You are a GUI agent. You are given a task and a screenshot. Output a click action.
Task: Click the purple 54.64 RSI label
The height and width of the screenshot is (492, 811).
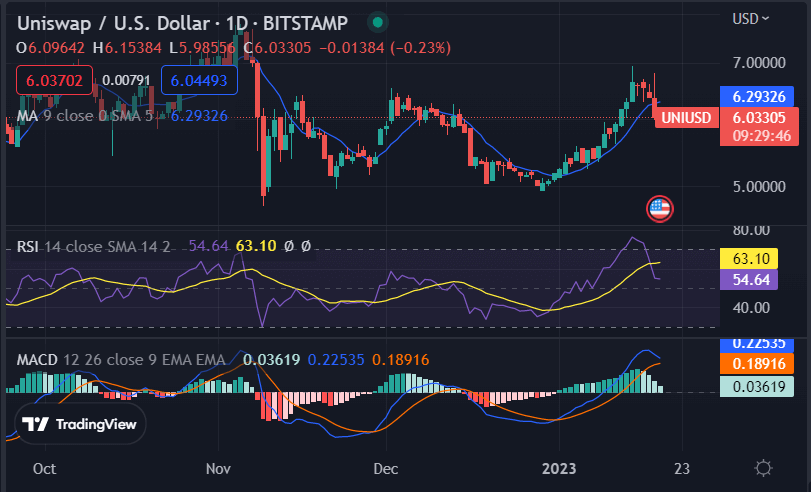(x=749, y=280)
